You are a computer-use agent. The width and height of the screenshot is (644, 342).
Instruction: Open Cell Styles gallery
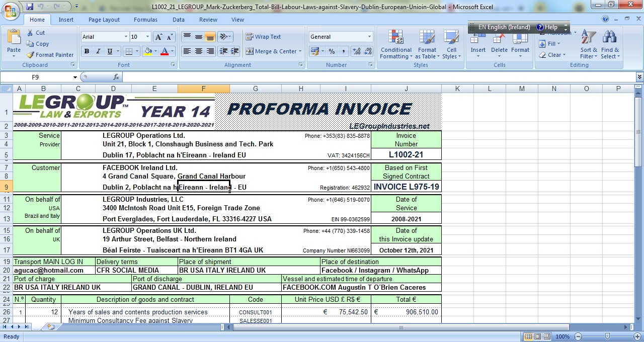[451, 44]
